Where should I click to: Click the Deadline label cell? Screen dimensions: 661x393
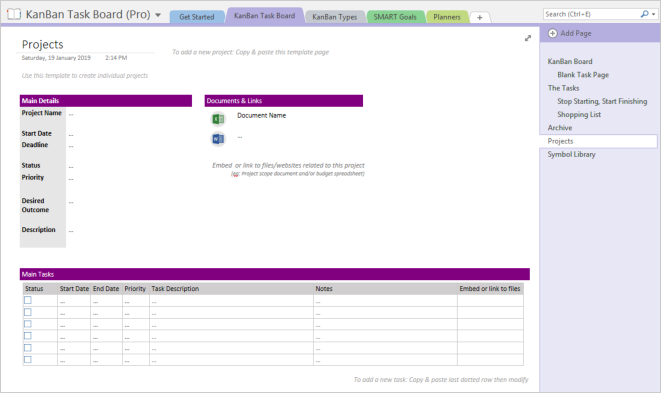pos(35,145)
